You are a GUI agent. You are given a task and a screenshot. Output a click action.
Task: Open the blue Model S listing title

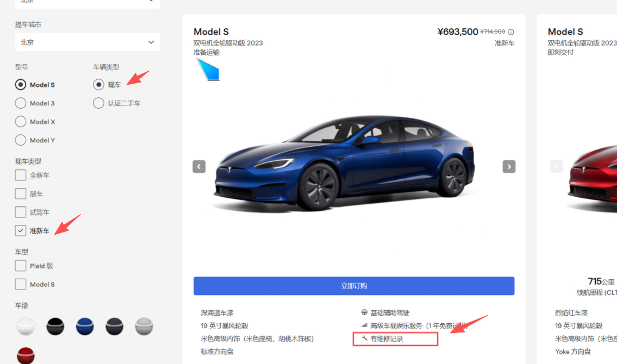(x=211, y=32)
